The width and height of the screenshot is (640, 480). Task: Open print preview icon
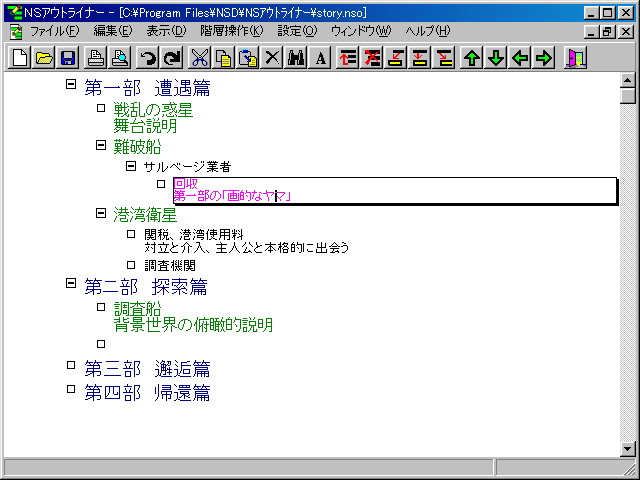point(119,58)
